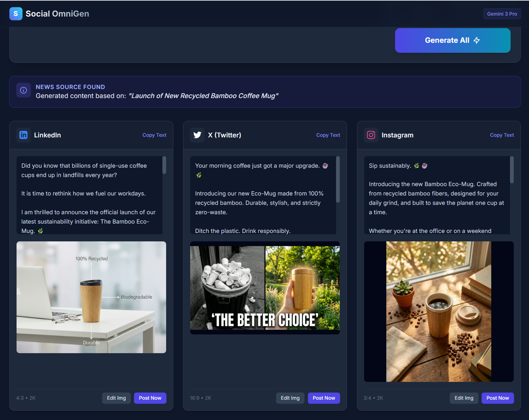Open 'The Better Choice' Twitter image
This screenshot has height=420, width=529.
(265, 288)
